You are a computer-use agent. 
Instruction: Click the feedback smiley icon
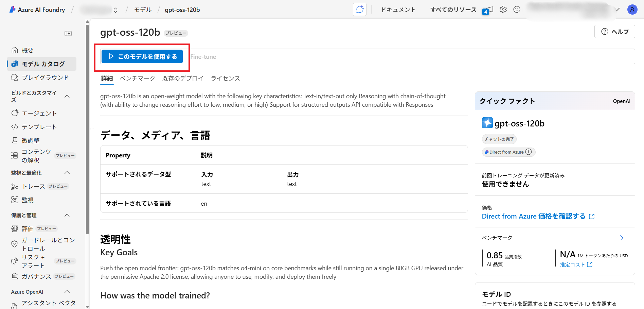point(517,10)
